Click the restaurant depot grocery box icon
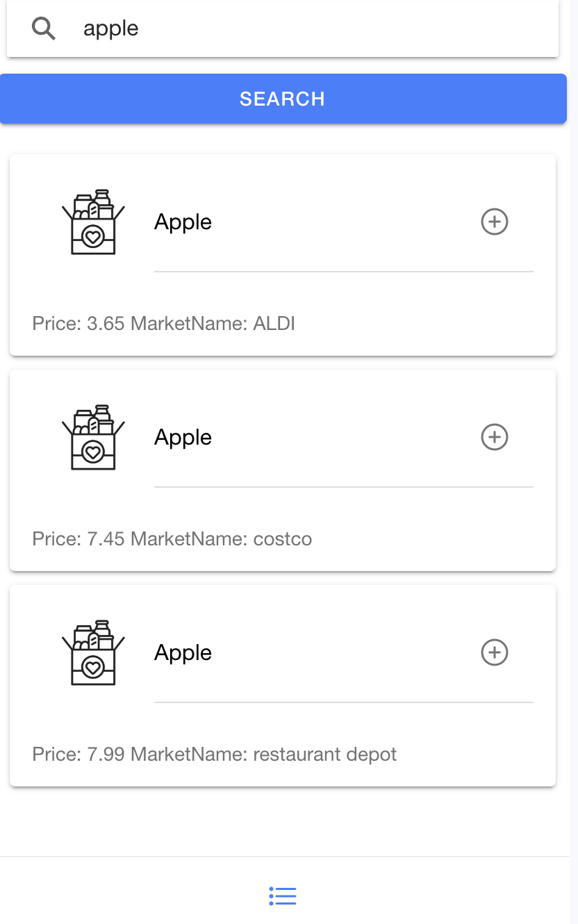The width and height of the screenshot is (578, 924). tap(93, 652)
